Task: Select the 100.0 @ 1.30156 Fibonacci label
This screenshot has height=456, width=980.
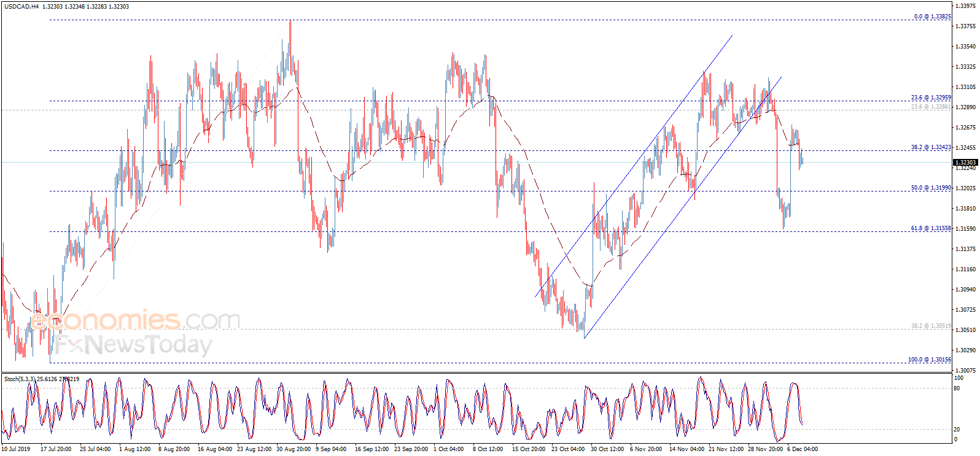Action: 930,360
